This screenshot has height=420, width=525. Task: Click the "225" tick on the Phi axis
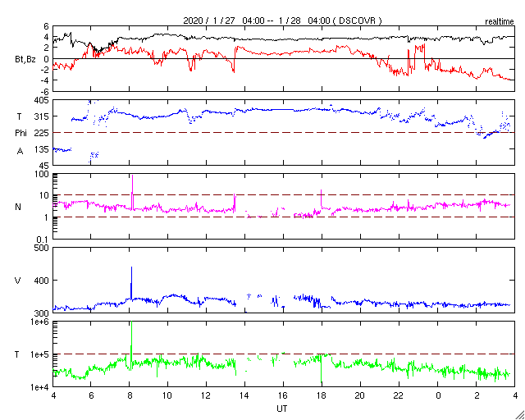(x=42, y=133)
